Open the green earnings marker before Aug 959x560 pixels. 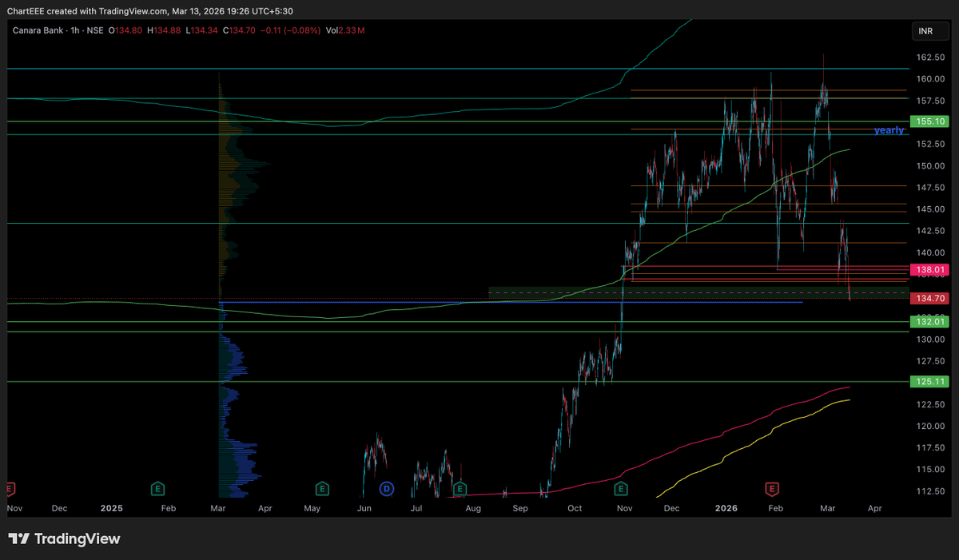460,487
